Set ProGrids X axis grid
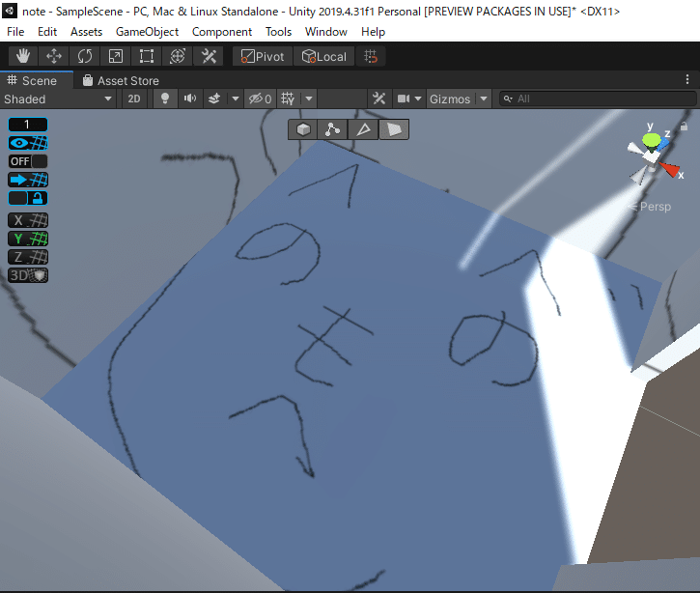The image size is (700, 593). click(28, 220)
